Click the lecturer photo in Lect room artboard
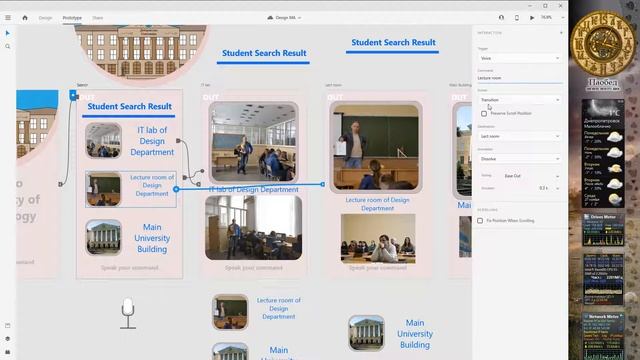Viewport: 640px width, 360px height. [x=376, y=147]
